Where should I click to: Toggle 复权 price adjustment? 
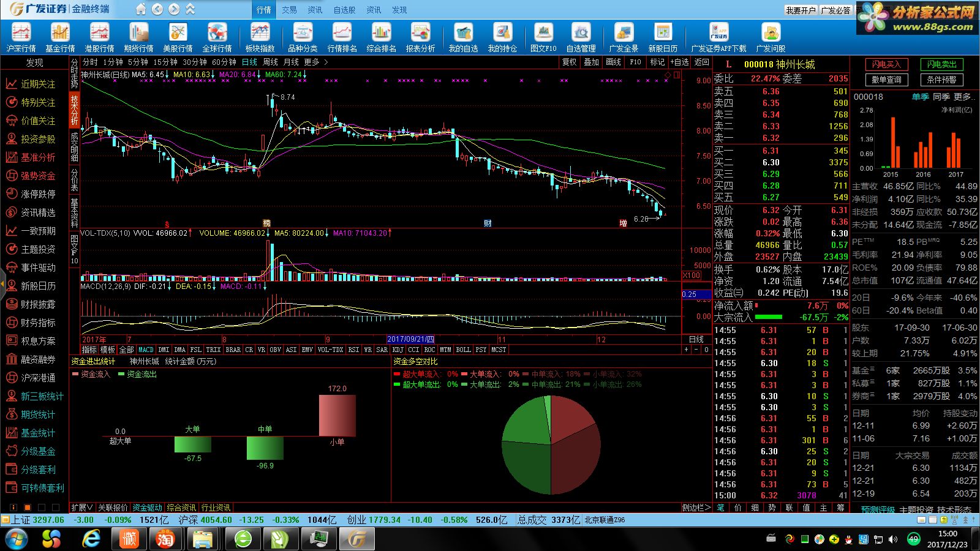point(570,62)
